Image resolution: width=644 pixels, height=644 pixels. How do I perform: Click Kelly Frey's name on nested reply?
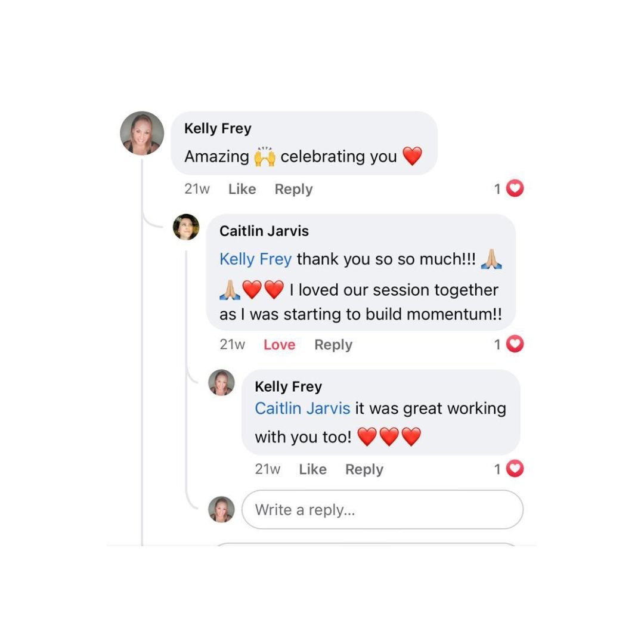tap(289, 386)
